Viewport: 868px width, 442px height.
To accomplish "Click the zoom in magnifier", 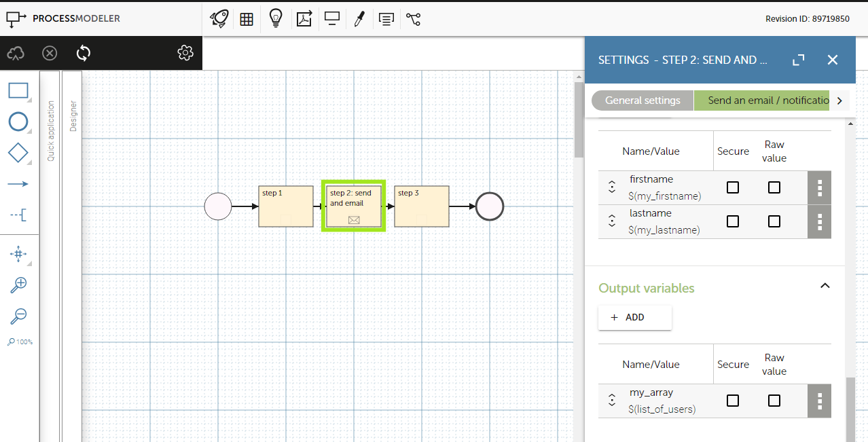I will 18,285.
